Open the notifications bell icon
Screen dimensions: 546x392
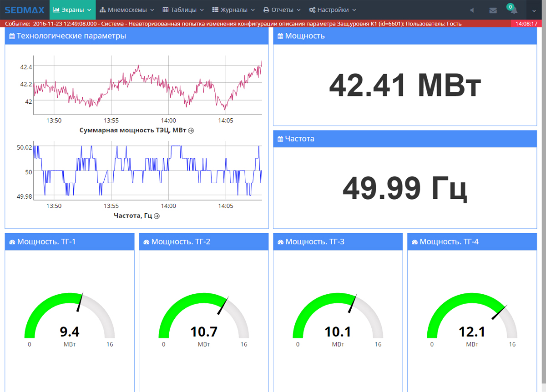[514, 10]
